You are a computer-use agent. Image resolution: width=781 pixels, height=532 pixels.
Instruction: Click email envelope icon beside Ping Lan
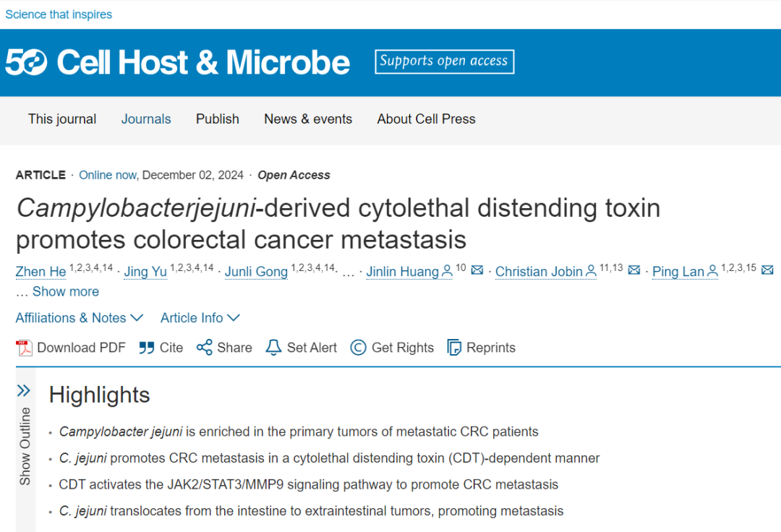coord(767,270)
